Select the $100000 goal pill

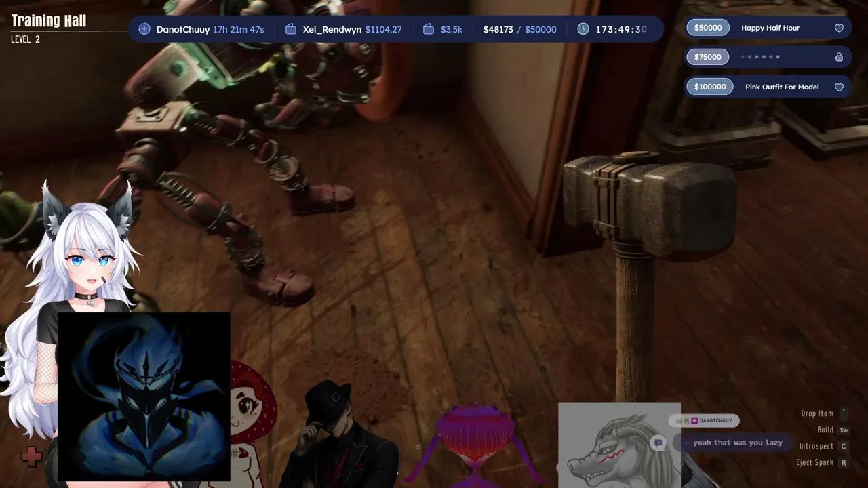point(710,87)
